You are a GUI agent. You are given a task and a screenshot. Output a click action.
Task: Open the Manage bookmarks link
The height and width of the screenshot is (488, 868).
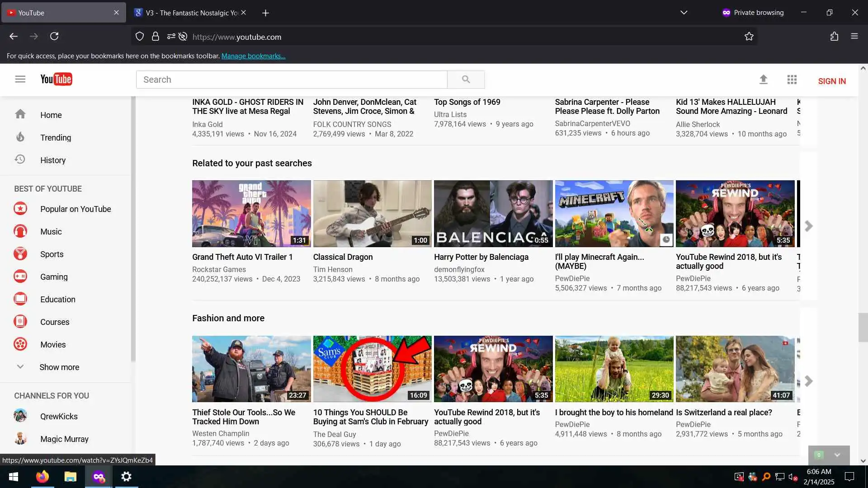coord(253,56)
